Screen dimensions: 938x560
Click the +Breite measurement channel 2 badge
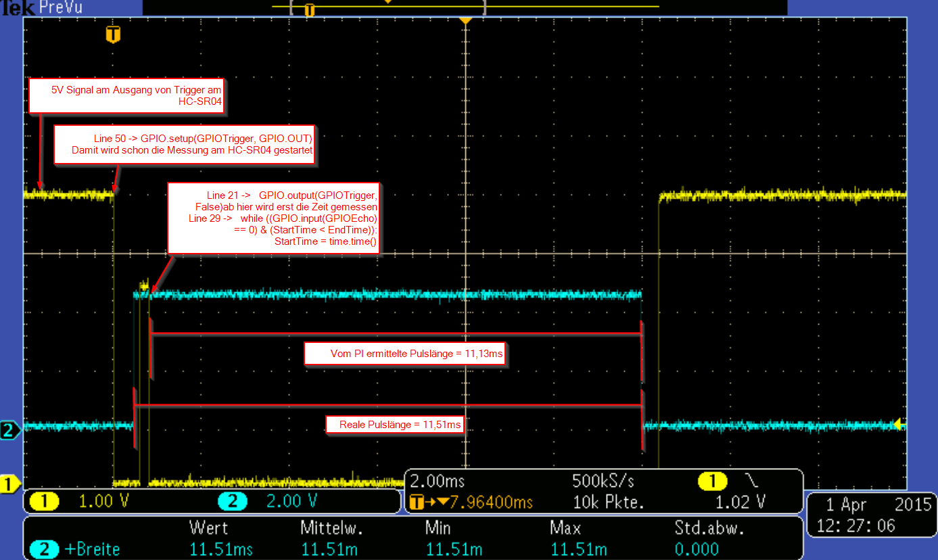44,549
